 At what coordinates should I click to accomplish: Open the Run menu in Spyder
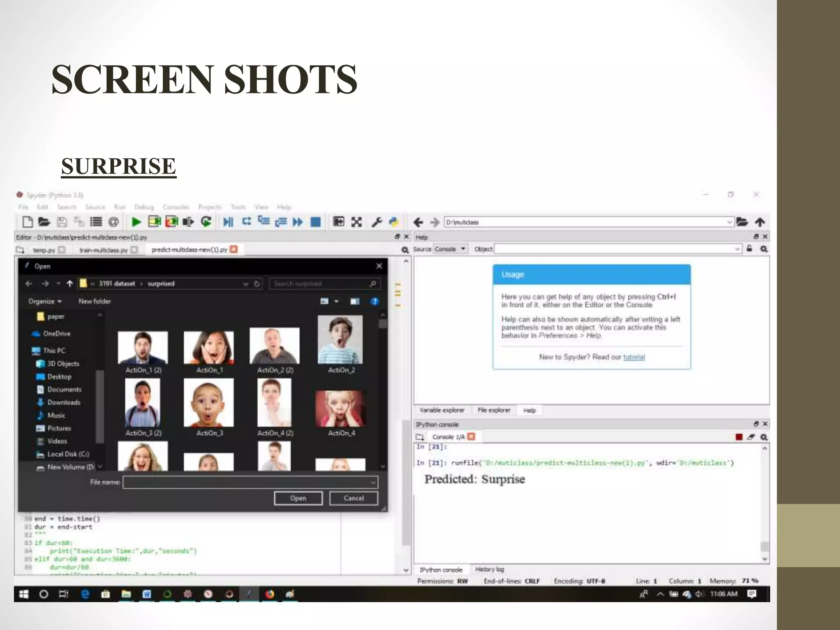[x=120, y=207]
